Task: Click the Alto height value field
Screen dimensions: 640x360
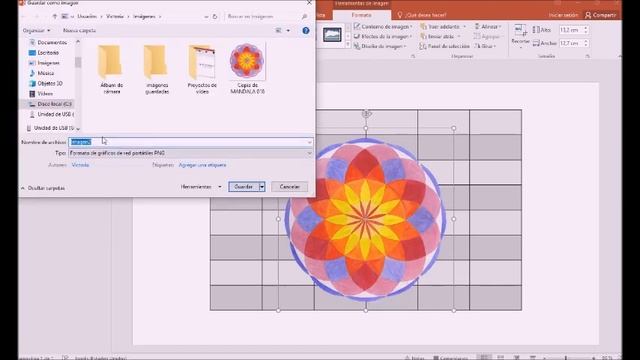Action: point(571,30)
